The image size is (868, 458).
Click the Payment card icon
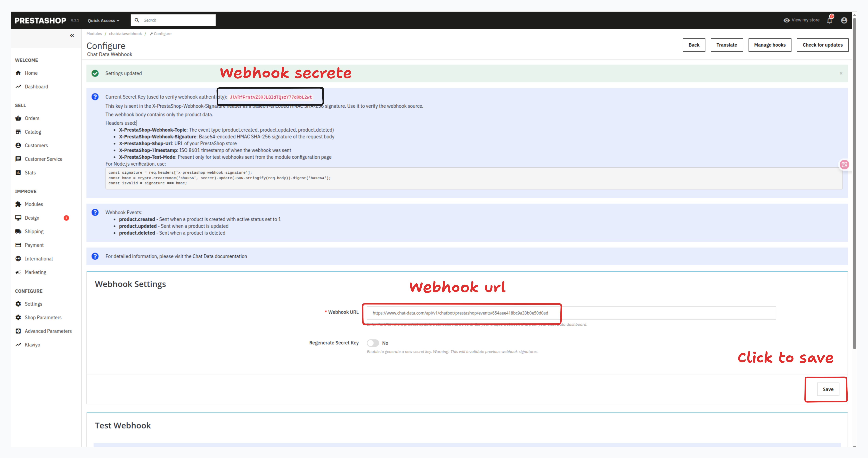(18, 245)
